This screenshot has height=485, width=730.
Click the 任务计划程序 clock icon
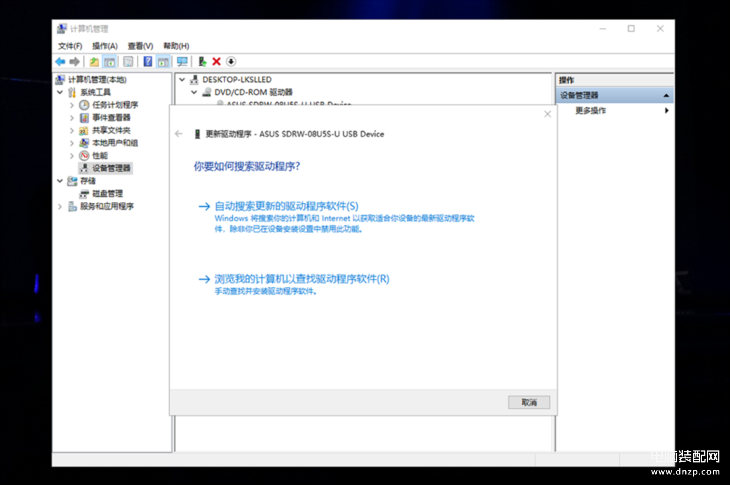pyautogui.click(x=84, y=105)
